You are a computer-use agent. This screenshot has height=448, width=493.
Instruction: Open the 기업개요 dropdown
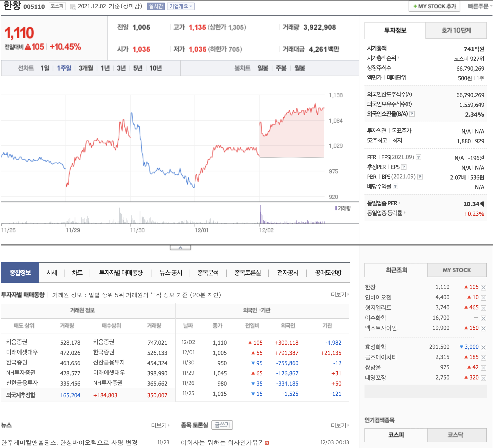[180, 6]
